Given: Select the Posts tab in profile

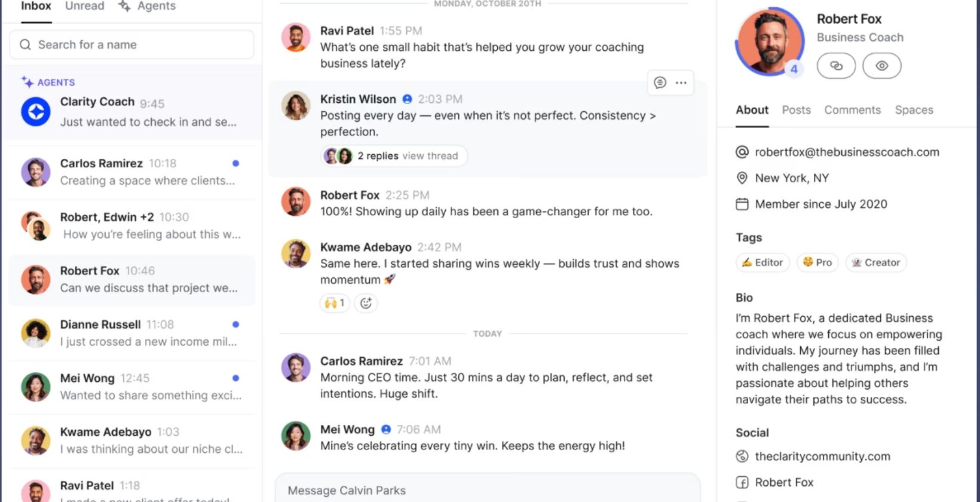Looking at the screenshot, I should (x=796, y=110).
